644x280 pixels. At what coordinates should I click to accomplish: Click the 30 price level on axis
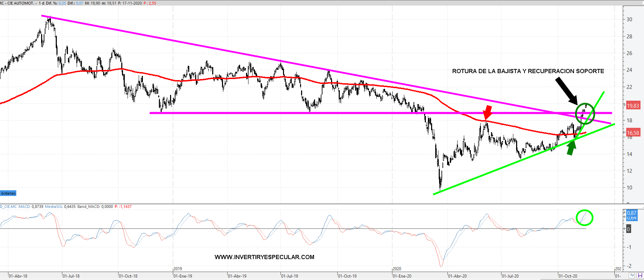pos(629,20)
